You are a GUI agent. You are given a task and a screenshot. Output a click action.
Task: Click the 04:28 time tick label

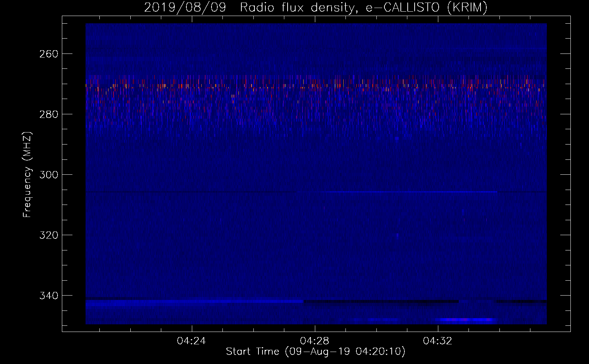(x=315, y=341)
